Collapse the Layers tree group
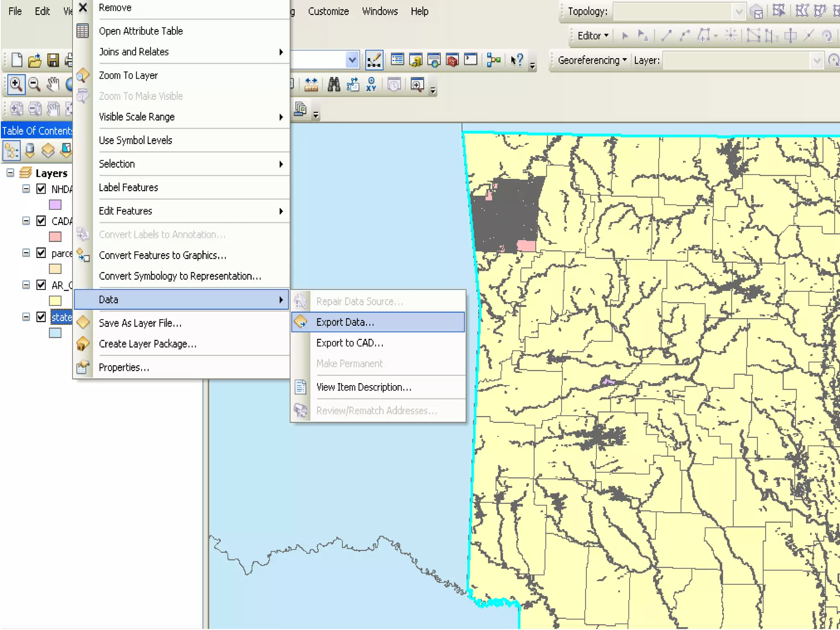Viewport: 840px width, 630px height. click(x=11, y=173)
